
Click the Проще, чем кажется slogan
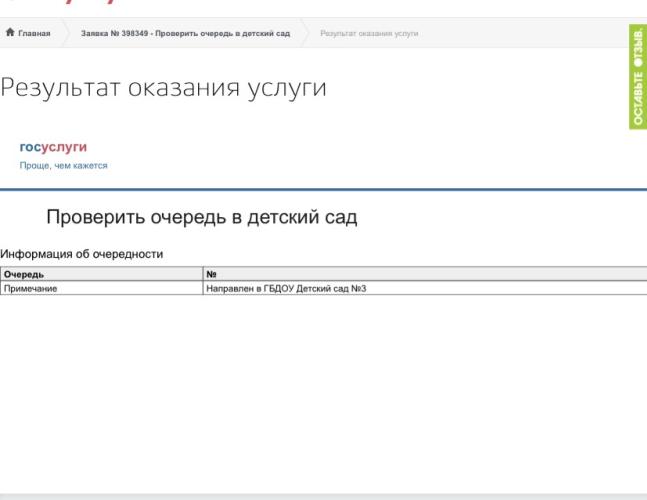64,165
